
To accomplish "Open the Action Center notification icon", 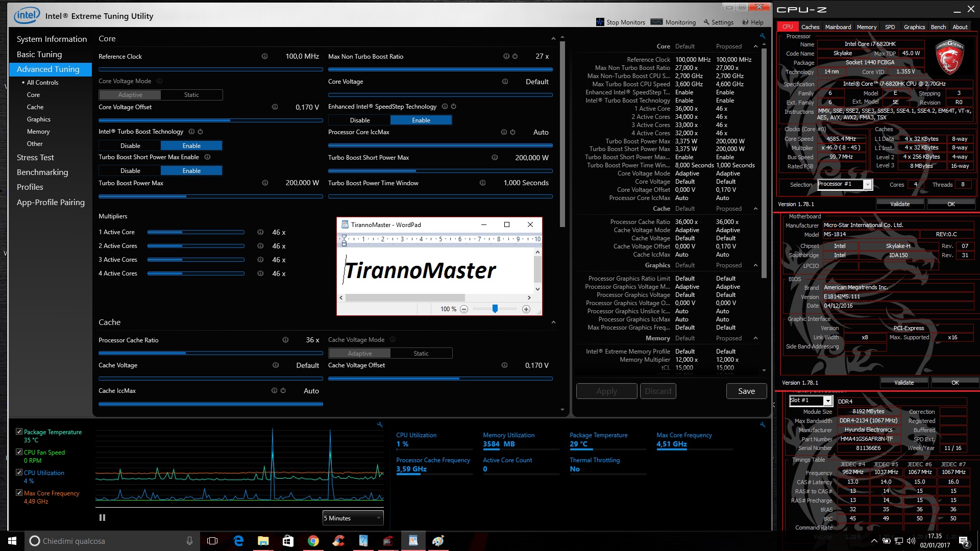I will (964, 541).
